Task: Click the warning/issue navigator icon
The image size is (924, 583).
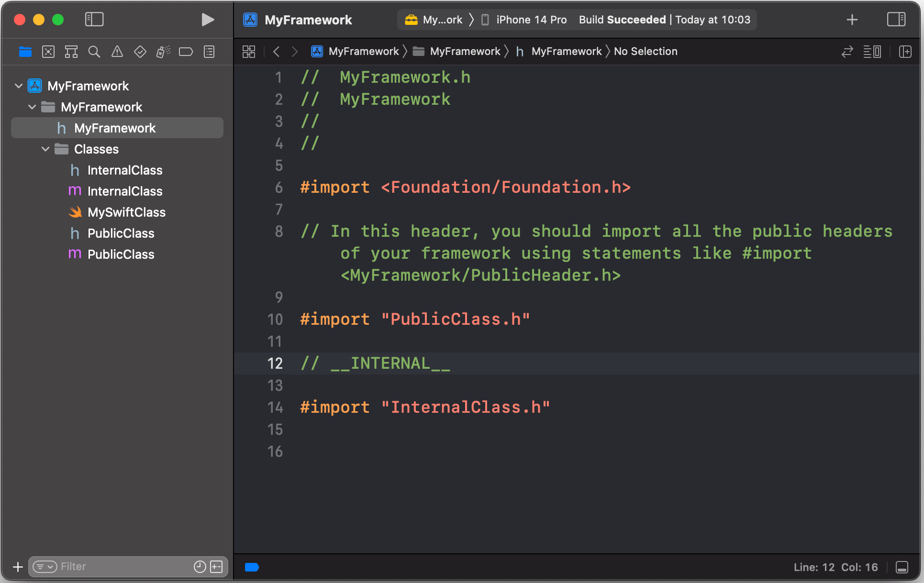Action: click(x=116, y=52)
